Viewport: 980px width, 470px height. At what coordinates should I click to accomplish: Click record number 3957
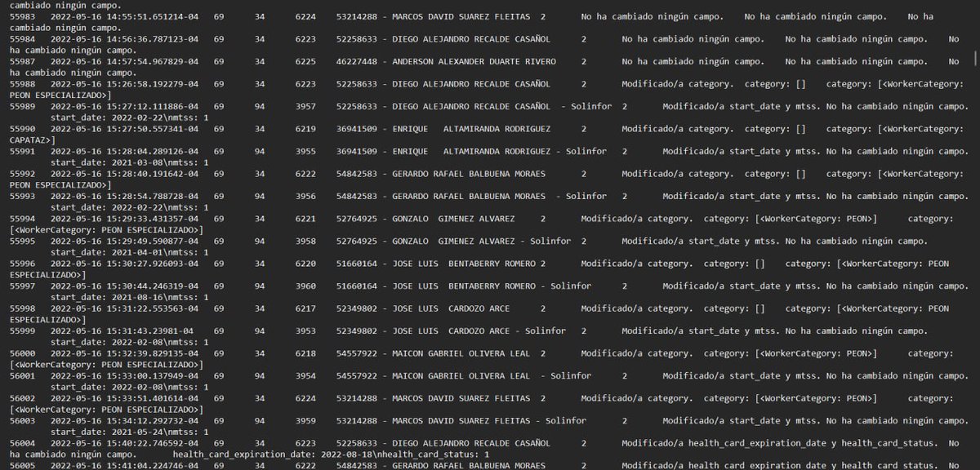point(305,106)
